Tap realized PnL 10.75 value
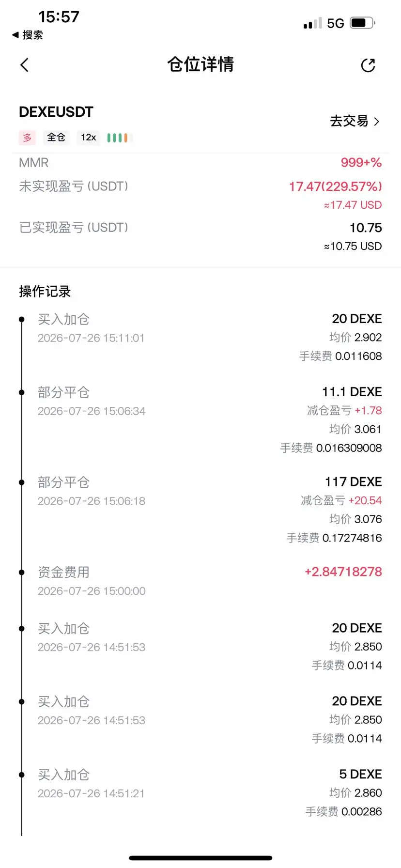 click(366, 228)
